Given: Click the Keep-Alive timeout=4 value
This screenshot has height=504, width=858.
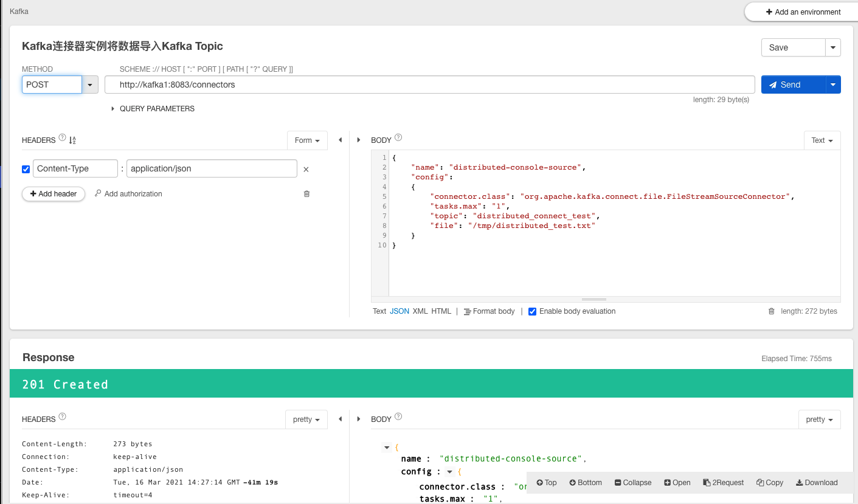Looking at the screenshot, I should [x=133, y=495].
